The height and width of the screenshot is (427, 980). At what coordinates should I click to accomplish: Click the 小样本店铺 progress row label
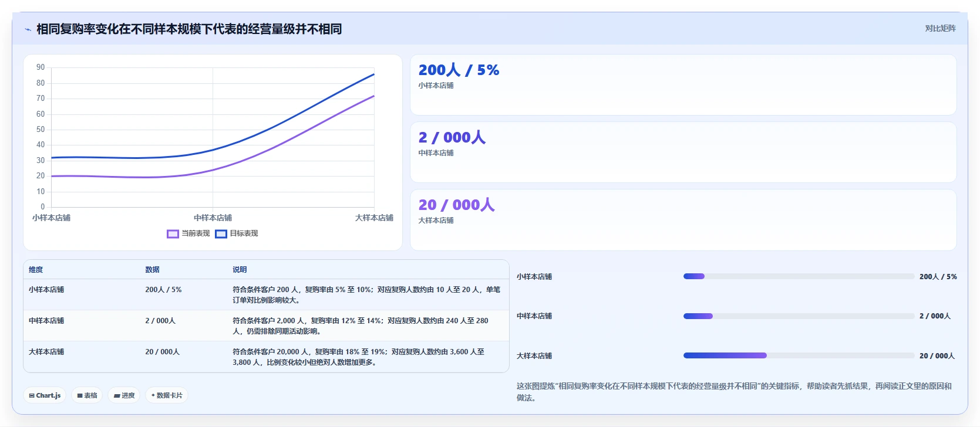(x=534, y=277)
